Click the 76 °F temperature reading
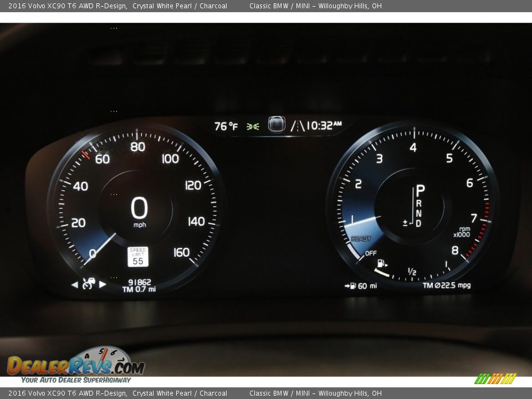532x399 pixels. (x=226, y=126)
